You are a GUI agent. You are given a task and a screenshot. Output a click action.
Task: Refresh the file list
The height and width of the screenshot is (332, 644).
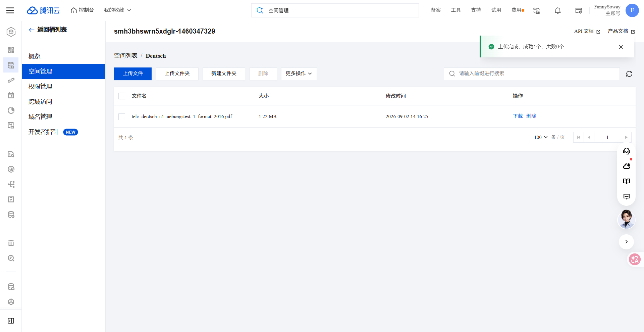point(629,74)
